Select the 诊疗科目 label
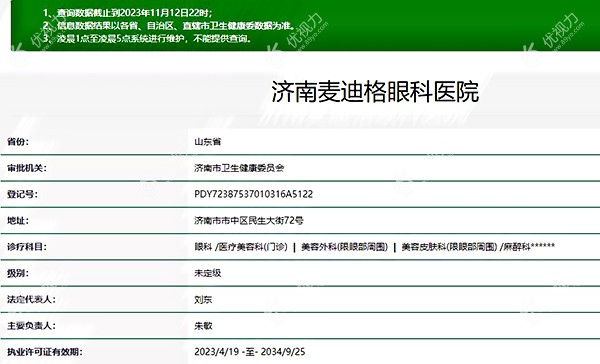This screenshot has width=600, height=364. tap(26, 247)
